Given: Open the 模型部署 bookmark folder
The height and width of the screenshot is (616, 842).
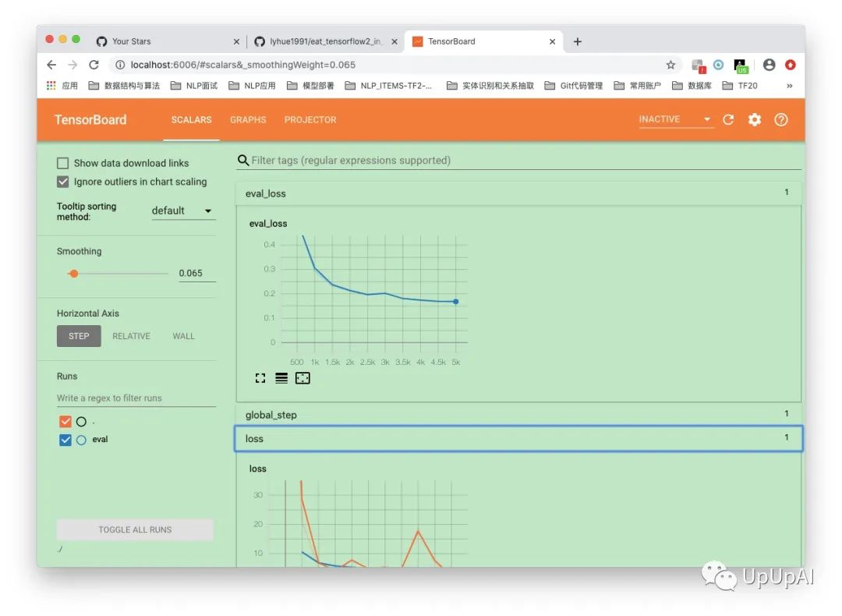Looking at the screenshot, I should [310, 86].
